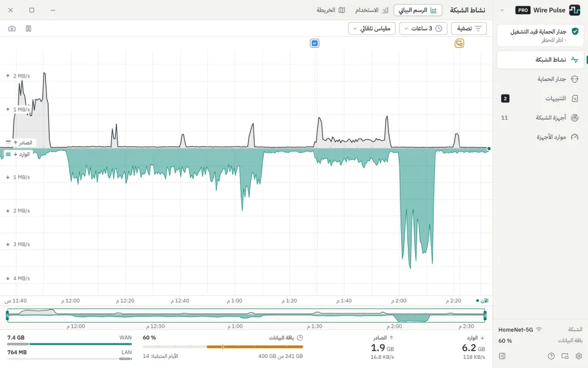
Task: Switch to the الخريطة map tab
Action: click(331, 10)
